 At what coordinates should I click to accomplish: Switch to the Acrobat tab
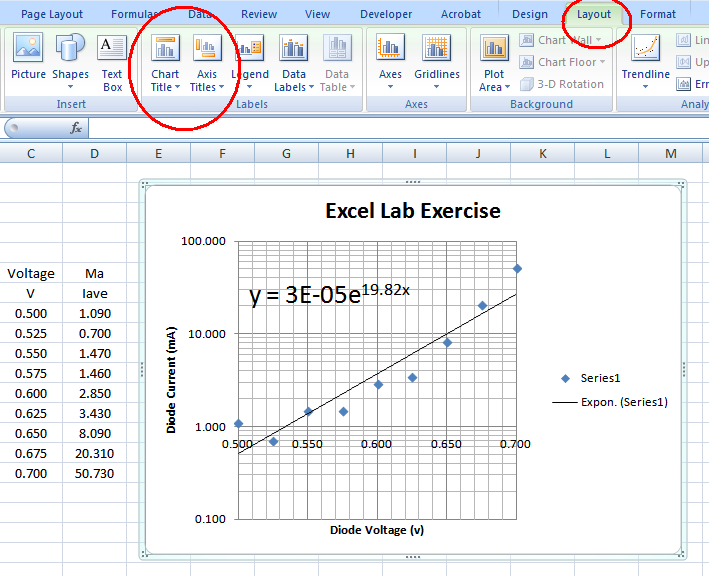click(x=461, y=14)
